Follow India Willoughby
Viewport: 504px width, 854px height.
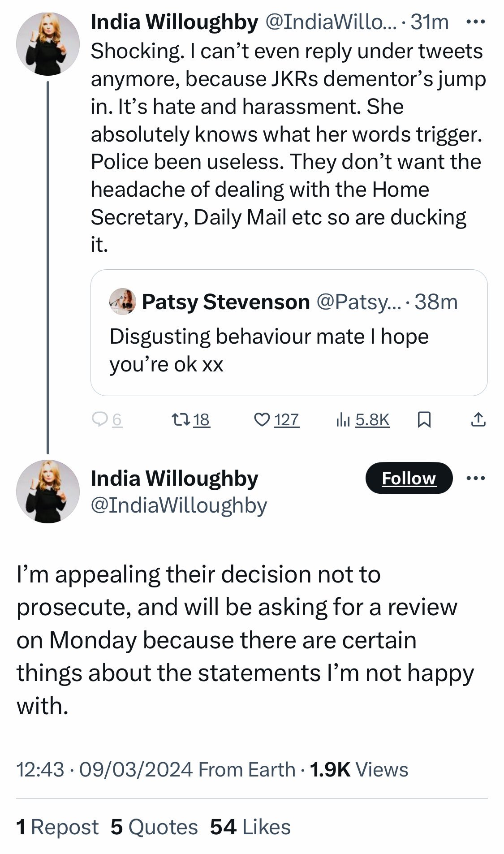tap(409, 478)
